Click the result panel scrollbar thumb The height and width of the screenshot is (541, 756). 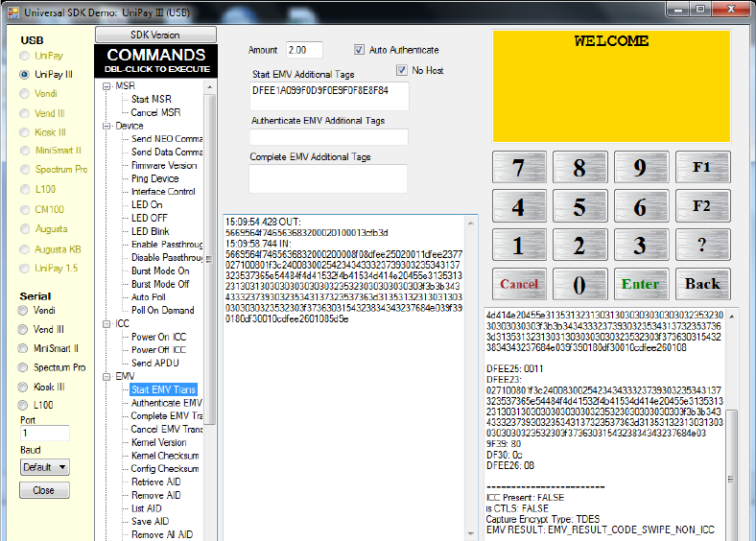[731, 480]
